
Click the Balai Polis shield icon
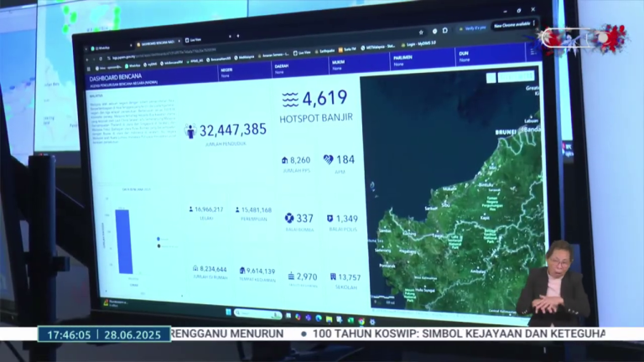330,219
